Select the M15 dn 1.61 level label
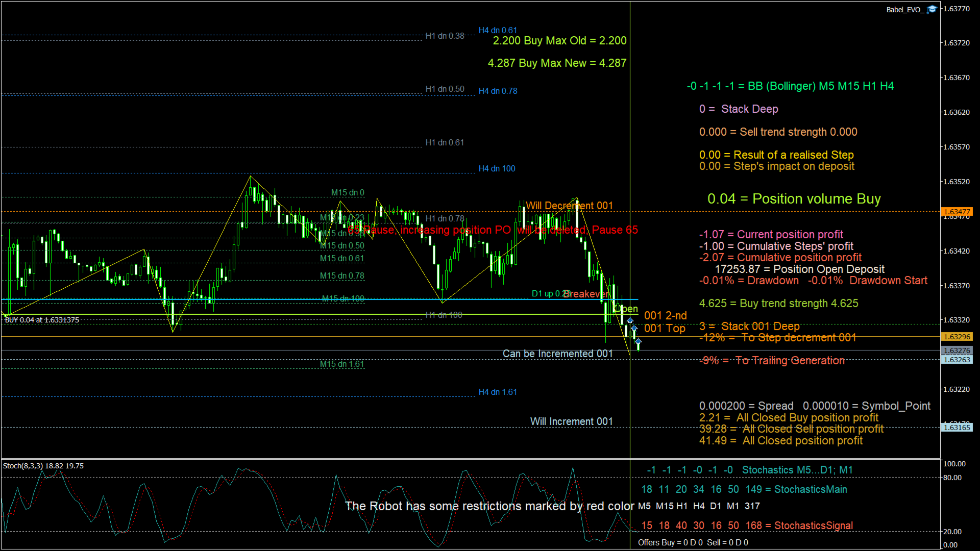The height and width of the screenshot is (551, 980). pos(342,364)
